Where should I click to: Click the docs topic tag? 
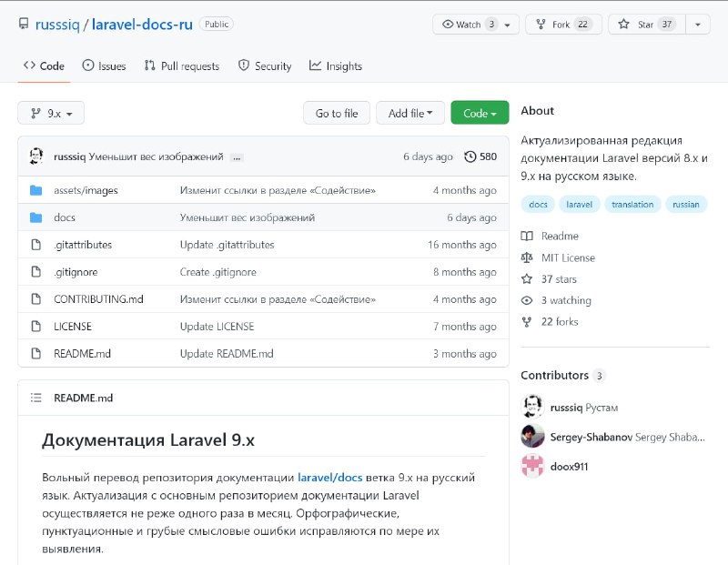[x=538, y=205]
